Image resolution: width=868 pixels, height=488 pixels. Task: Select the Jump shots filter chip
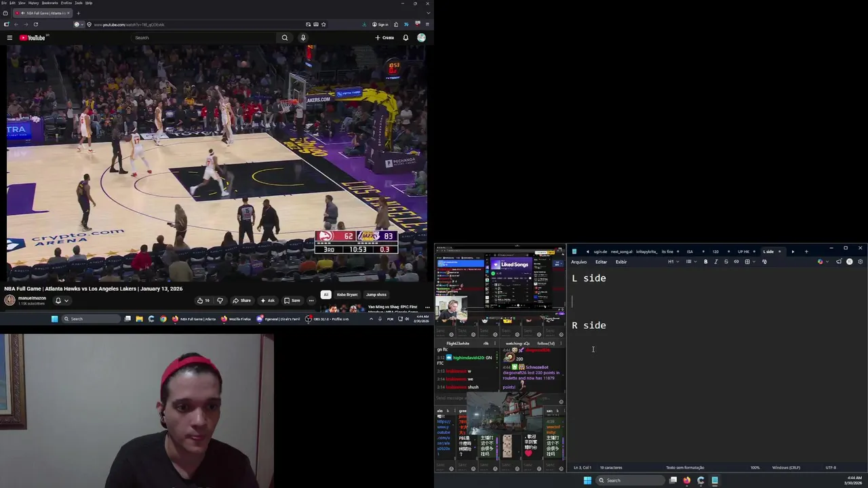[376, 295]
